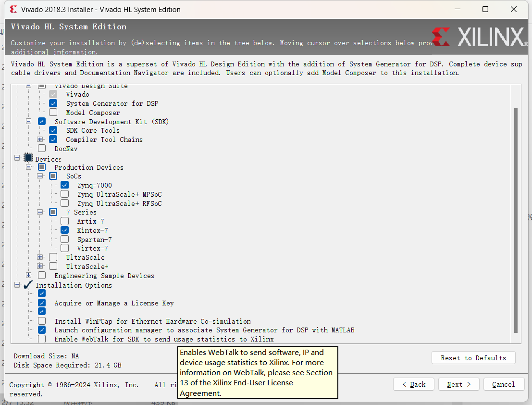Click the checkmark icon beside Installation Options
The height and width of the screenshot is (405, 532).
28,285
